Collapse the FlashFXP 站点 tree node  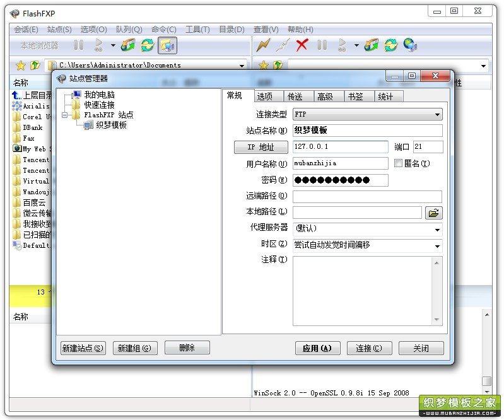coord(64,115)
